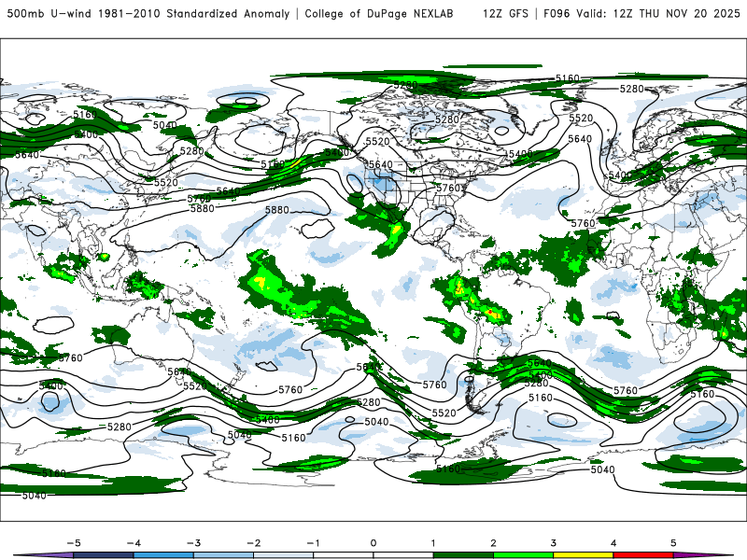The height and width of the screenshot is (560, 747).
Task: Click the '−1' colorbar tick label
Action: [313, 543]
